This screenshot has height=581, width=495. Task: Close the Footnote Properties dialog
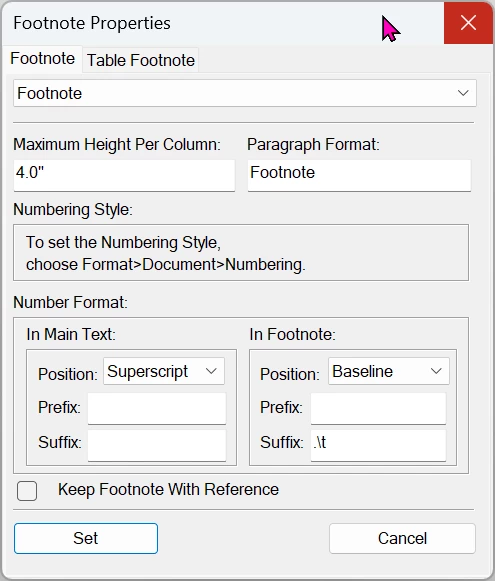(x=468, y=23)
